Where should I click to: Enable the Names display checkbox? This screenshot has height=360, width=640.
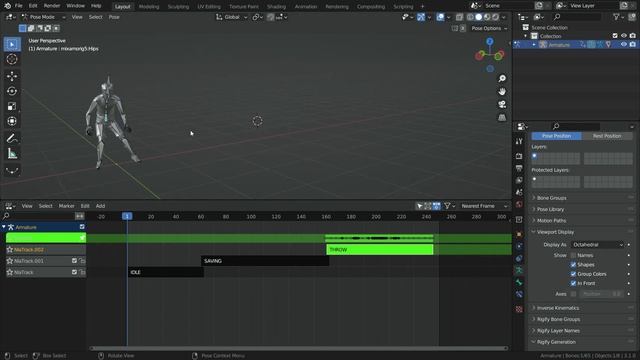tap(573, 255)
